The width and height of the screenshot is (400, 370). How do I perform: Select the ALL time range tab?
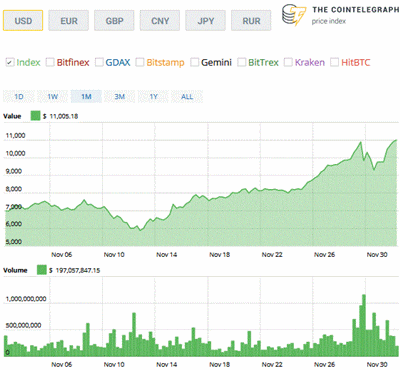[187, 97]
